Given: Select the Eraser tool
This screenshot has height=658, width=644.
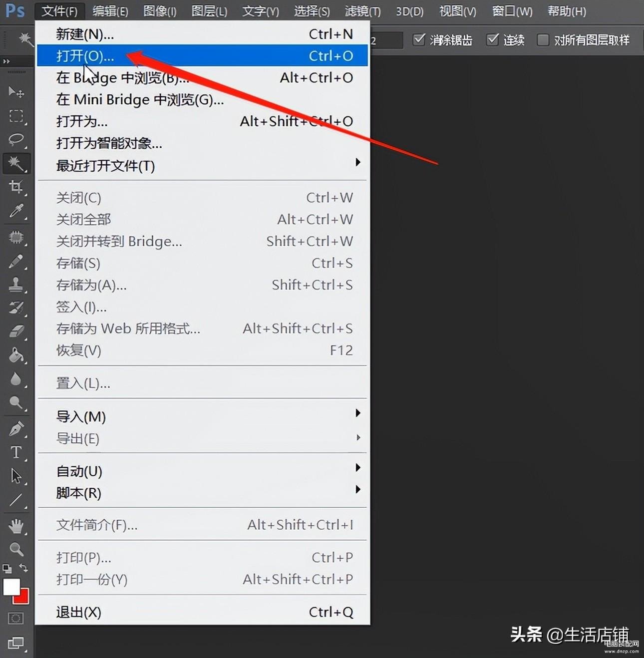Looking at the screenshot, I should [16, 331].
